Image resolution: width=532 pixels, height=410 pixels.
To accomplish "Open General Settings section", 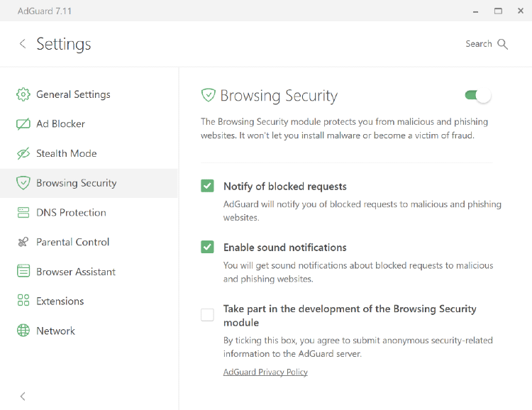I will coord(89,94).
